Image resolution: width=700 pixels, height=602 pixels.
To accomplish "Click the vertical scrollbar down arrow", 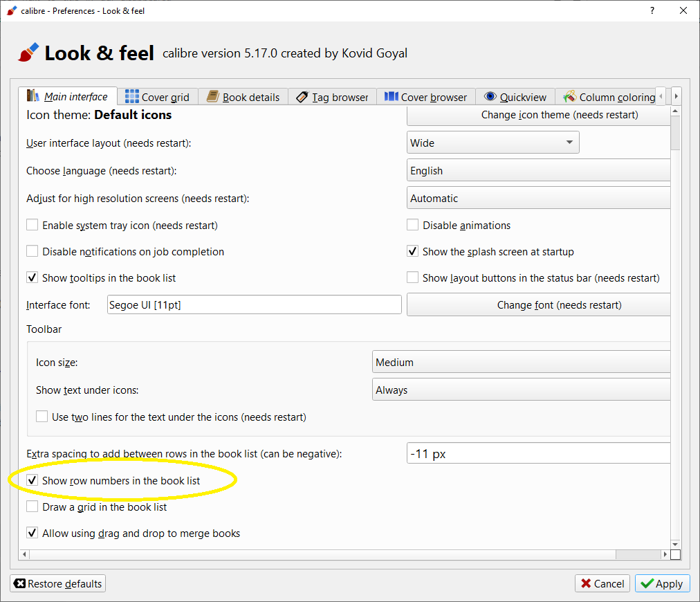I will pos(676,545).
